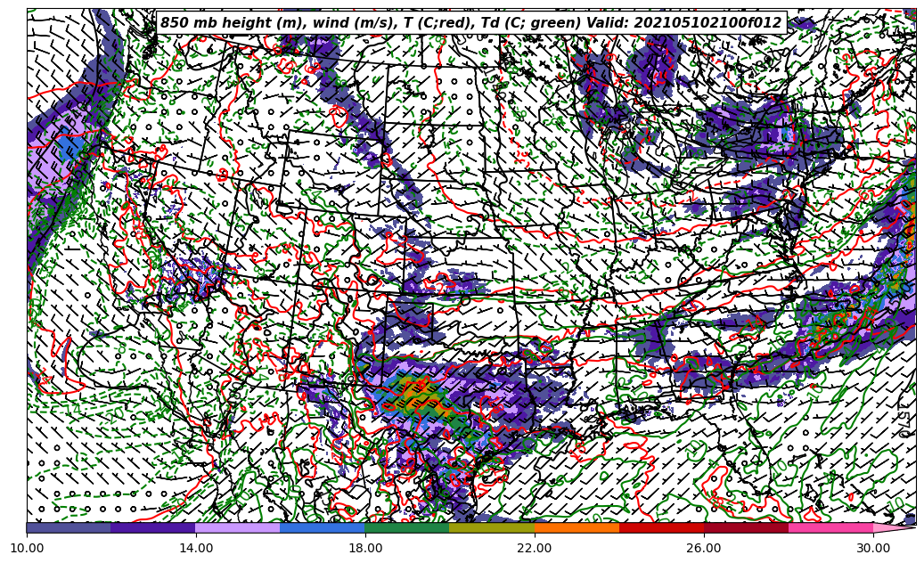Click the 10.00 colorbar tick label

pyautogui.click(x=27, y=549)
